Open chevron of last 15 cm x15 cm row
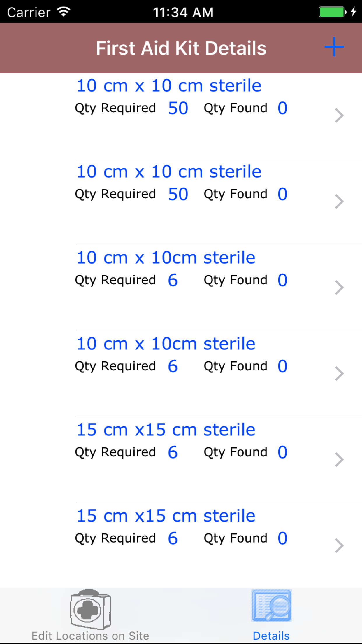This screenshot has width=362, height=644. (339, 546)
